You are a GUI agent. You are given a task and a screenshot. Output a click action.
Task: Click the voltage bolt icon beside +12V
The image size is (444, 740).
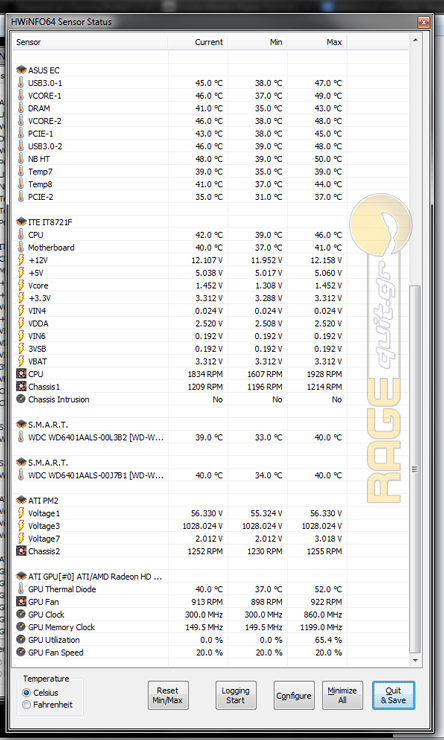click(x=21, y=260)
